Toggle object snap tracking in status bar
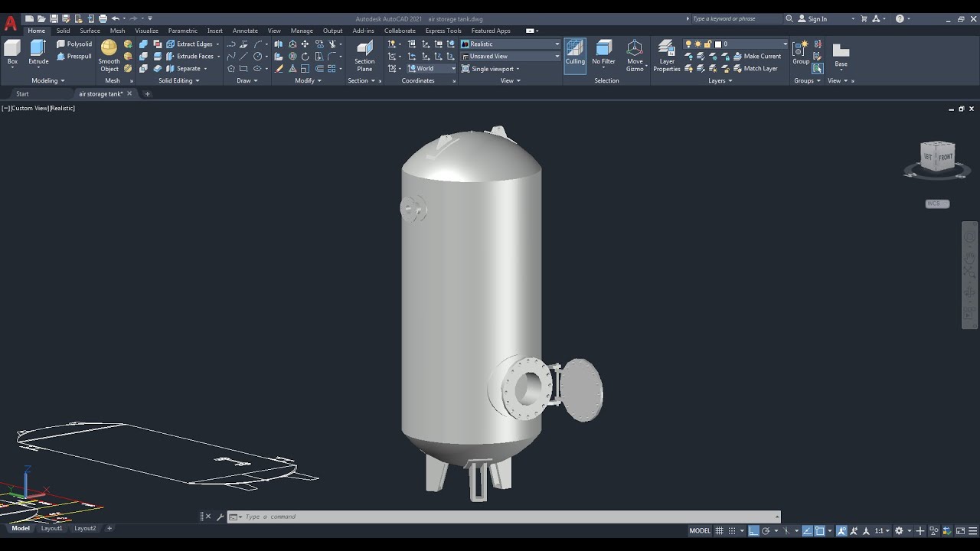The image size is (980, 551). tap(807, 531)
